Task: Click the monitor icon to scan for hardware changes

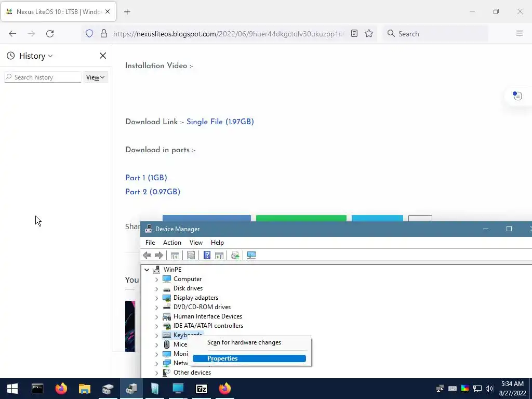Action: coord(251,255)
